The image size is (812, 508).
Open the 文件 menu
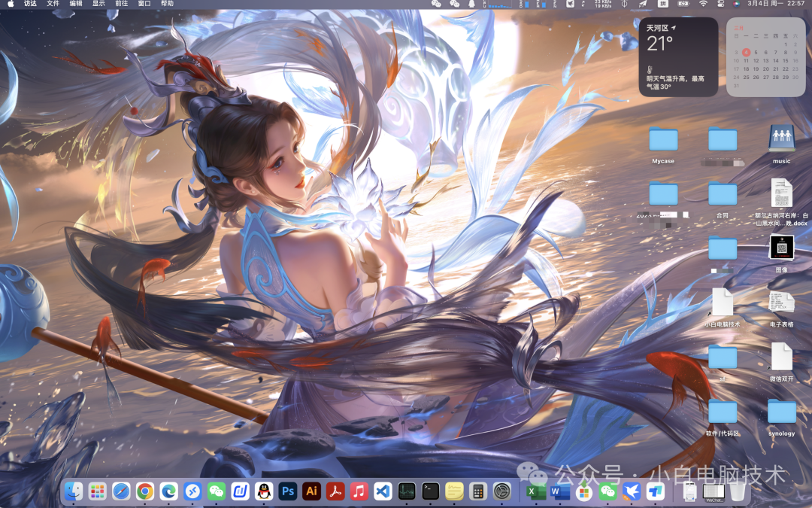pos(53,4)
